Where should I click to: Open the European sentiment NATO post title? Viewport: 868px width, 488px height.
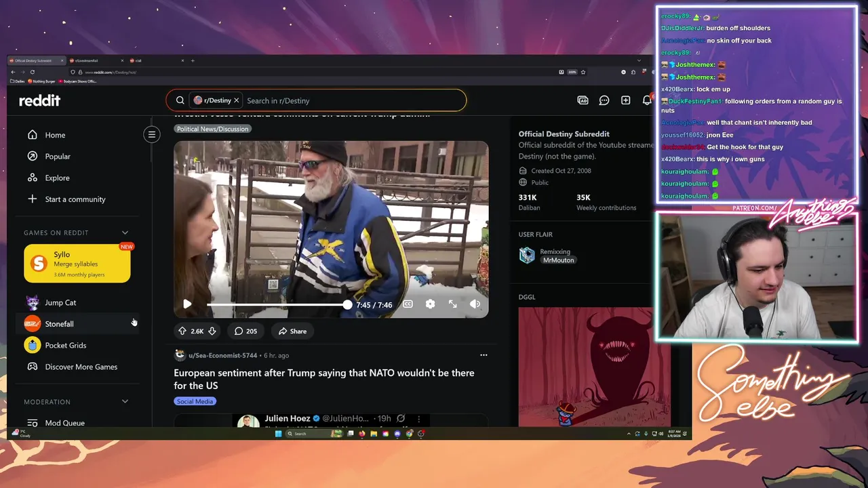pyautogui.click(x=324, y=379)
